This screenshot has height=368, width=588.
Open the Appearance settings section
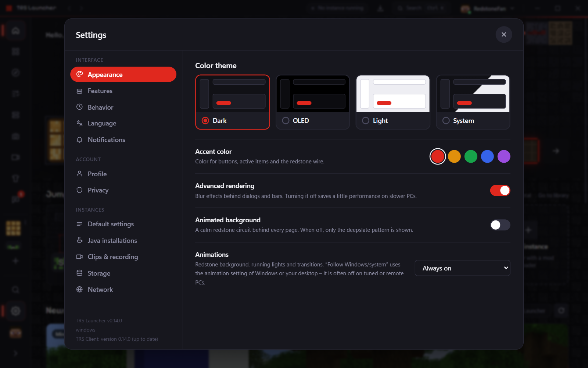point(123,74)
